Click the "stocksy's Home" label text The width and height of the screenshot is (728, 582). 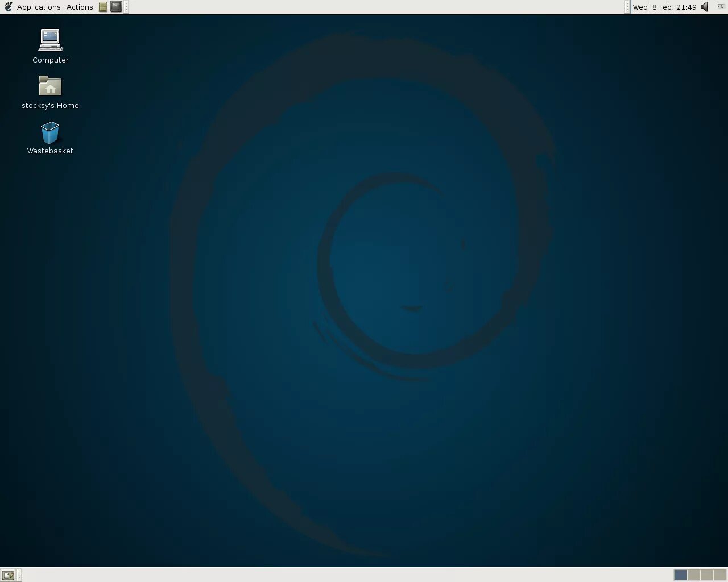(50, 105)
